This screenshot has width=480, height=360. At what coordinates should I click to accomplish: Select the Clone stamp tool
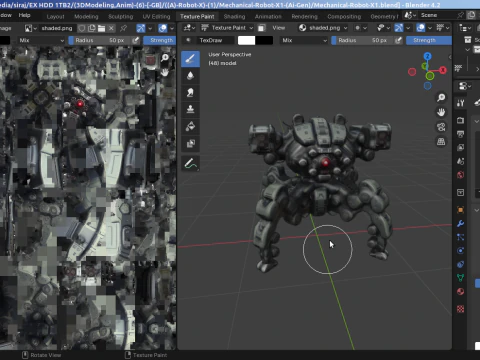190,109
